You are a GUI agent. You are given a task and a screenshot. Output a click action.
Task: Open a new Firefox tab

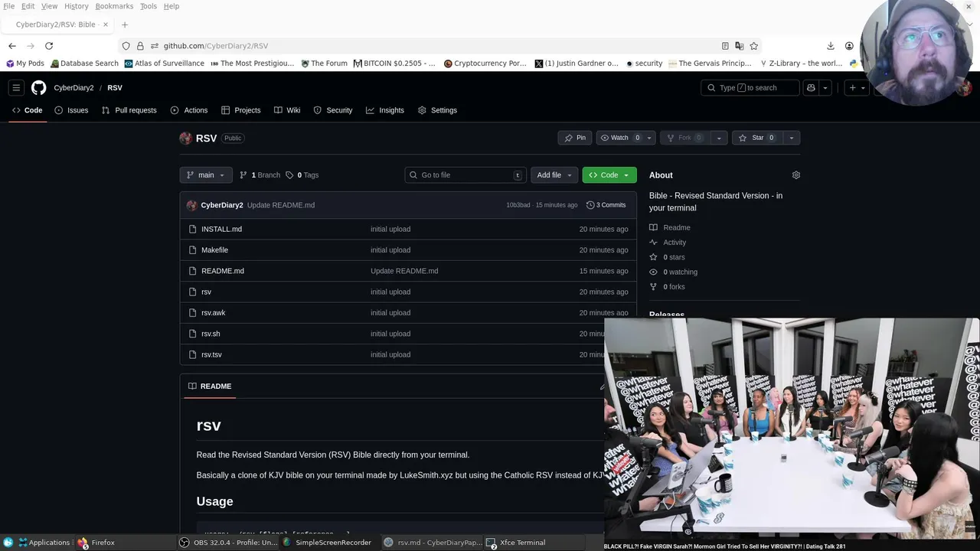click(125, 24)
